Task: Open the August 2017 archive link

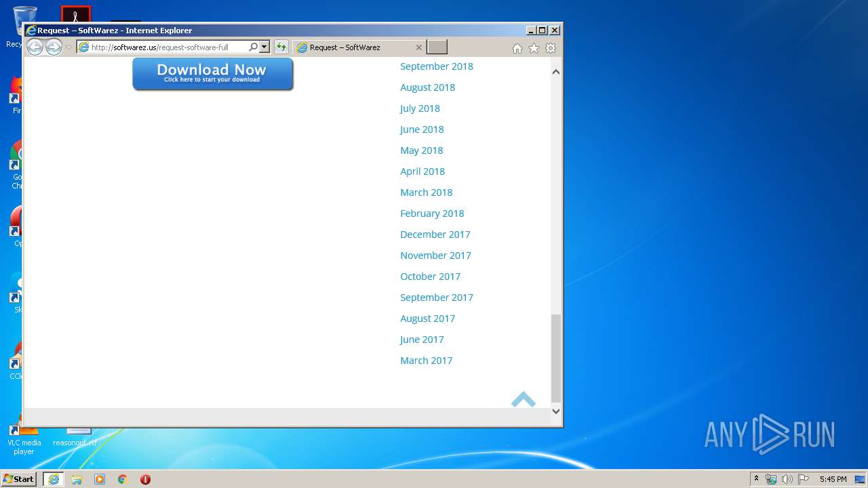Action: click(x=427, y=319)
